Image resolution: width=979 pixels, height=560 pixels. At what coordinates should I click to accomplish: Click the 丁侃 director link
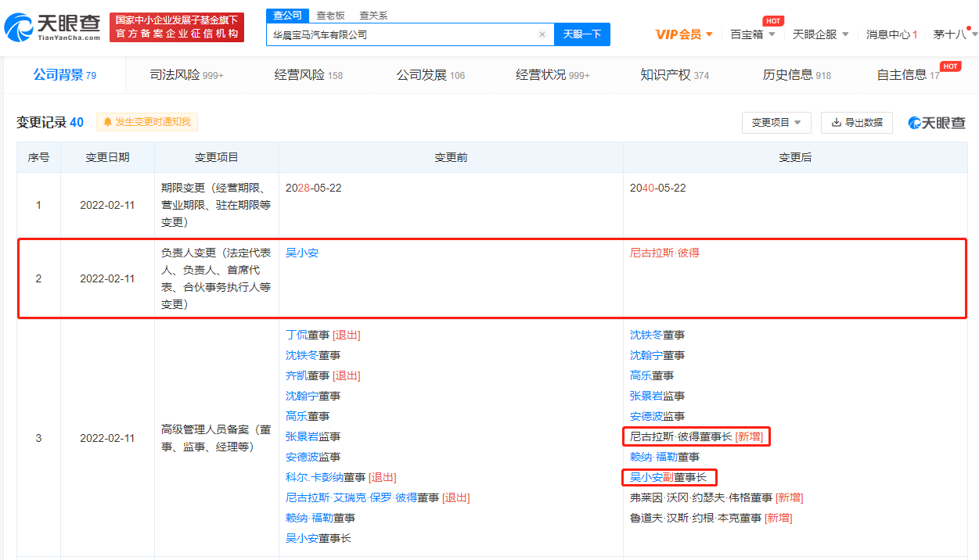[297, 335]
